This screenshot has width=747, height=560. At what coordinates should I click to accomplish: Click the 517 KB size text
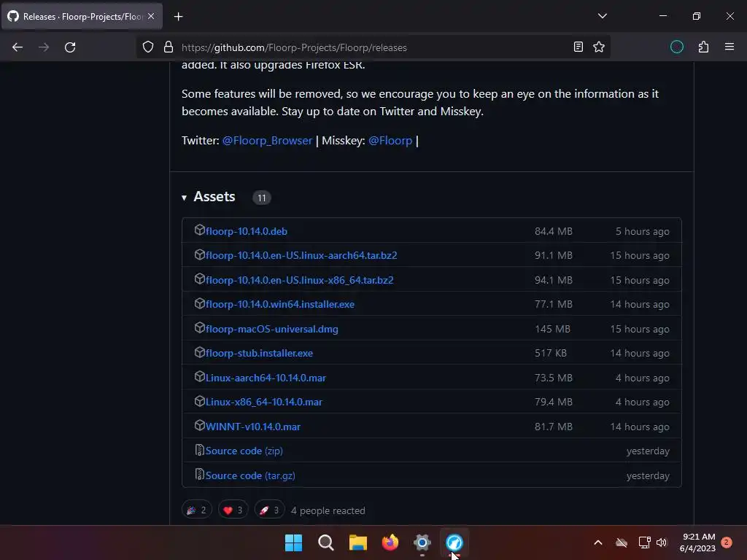(x=550, y=354)
